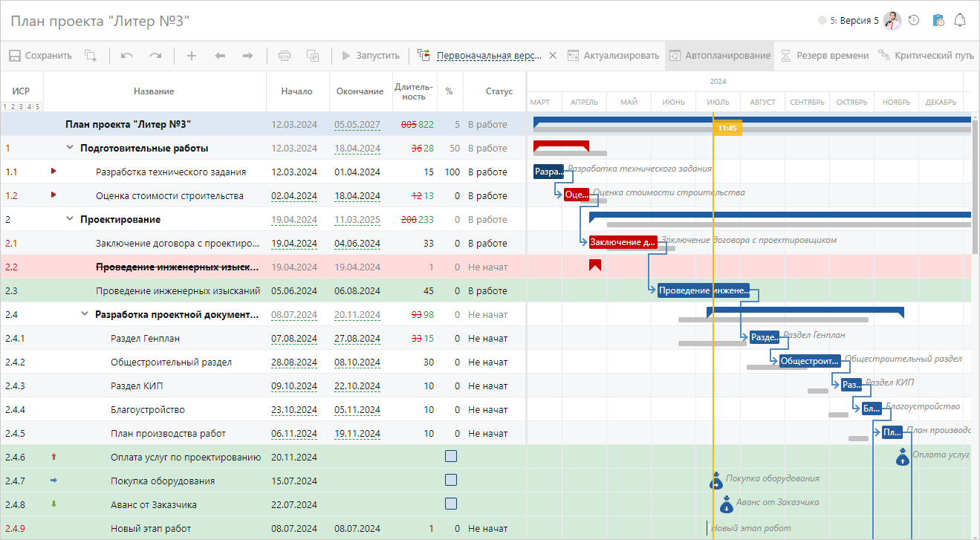Viewport: 980px width, 540px height.
Task: Collapse the Подготовительные работы group
Action: click(x=70, y=148)
